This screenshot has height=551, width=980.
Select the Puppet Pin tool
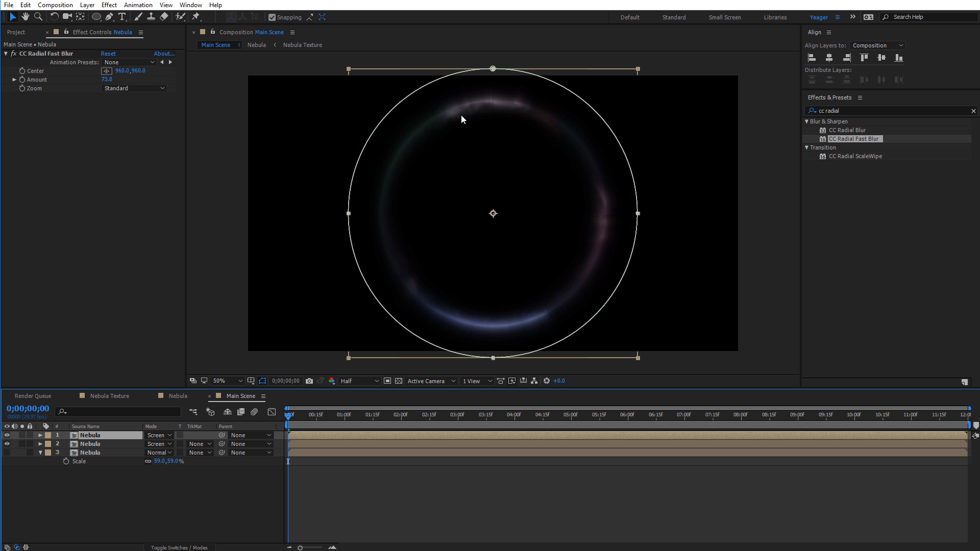pos(196,17)
